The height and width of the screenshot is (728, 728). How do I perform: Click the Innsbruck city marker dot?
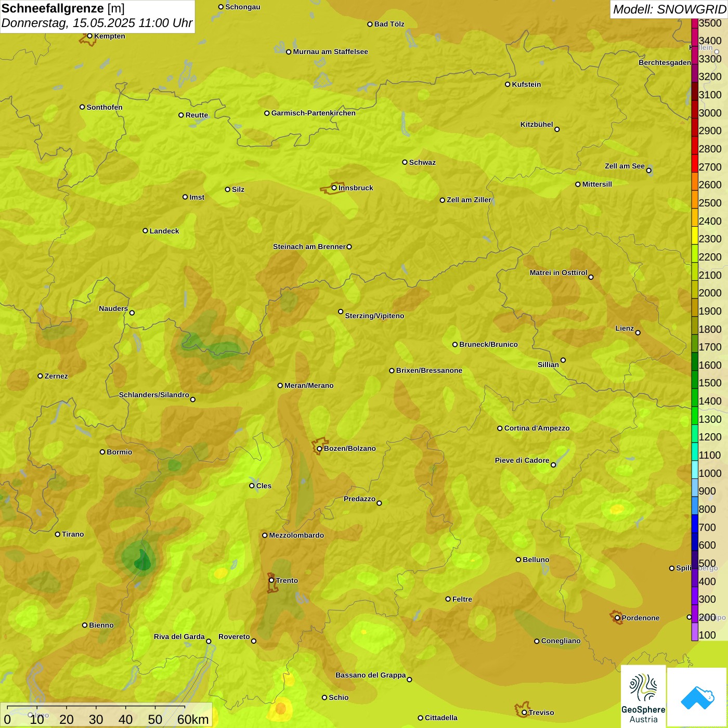(x=334, y=188)
